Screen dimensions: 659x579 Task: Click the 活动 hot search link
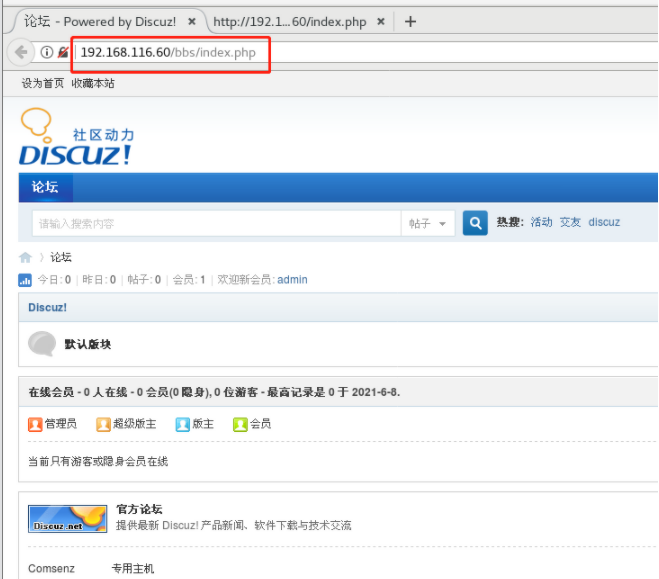541,222
